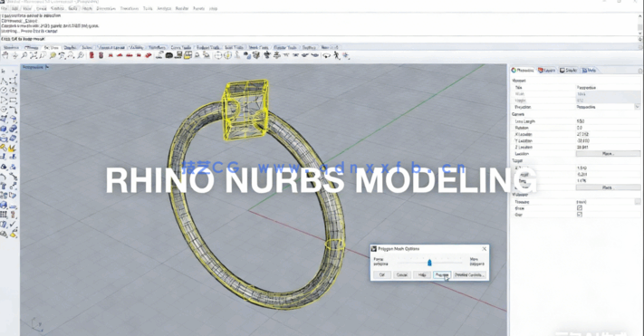Screen dimensions: 644x336
Task: Click the circular target view icon
Action: point(218,55)
